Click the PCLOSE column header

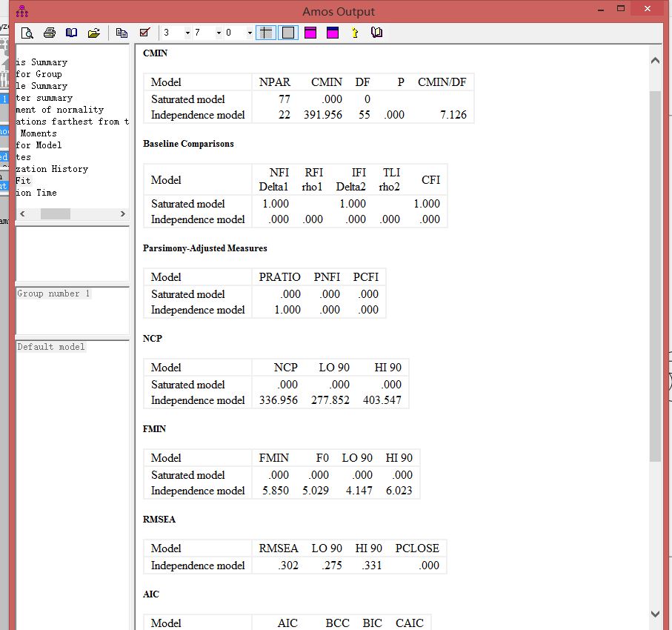(417, 548)
